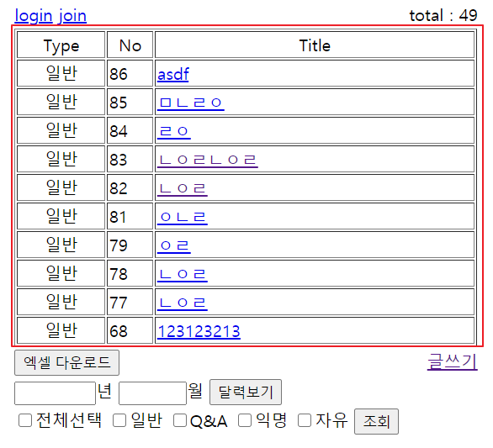Image resolution: width=493 pixels, height=448 pixels.
Task: Click the 일반 type cell in row 81
Action: pyautogui.click(x=61, y=216)
